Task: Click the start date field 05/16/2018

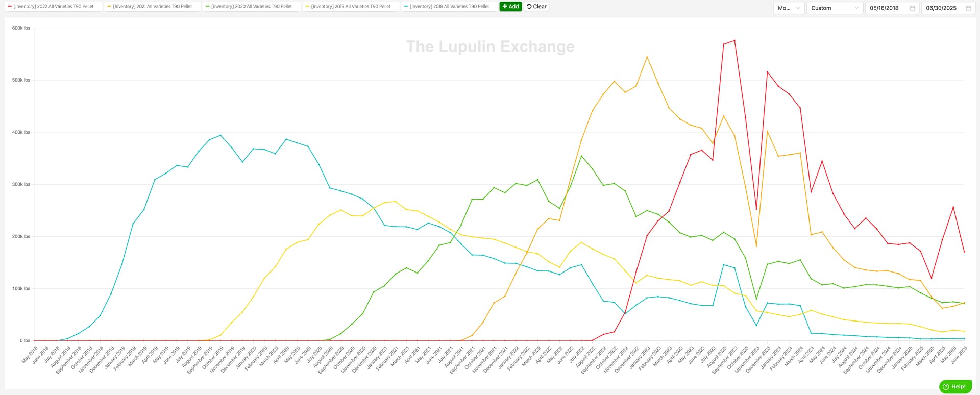Action: (x=892, y=8)
